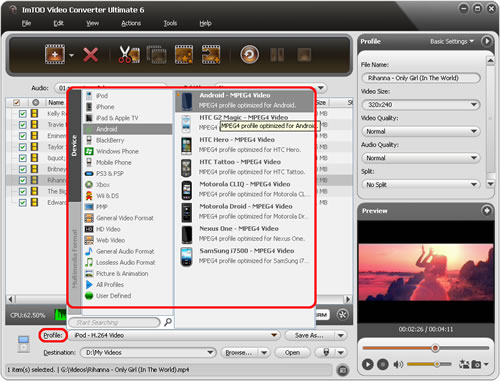The width and height of the screenshot is (500, 381).
Task: Click the snapshot camera icon in preview
Action: click(x=476, y=364)
